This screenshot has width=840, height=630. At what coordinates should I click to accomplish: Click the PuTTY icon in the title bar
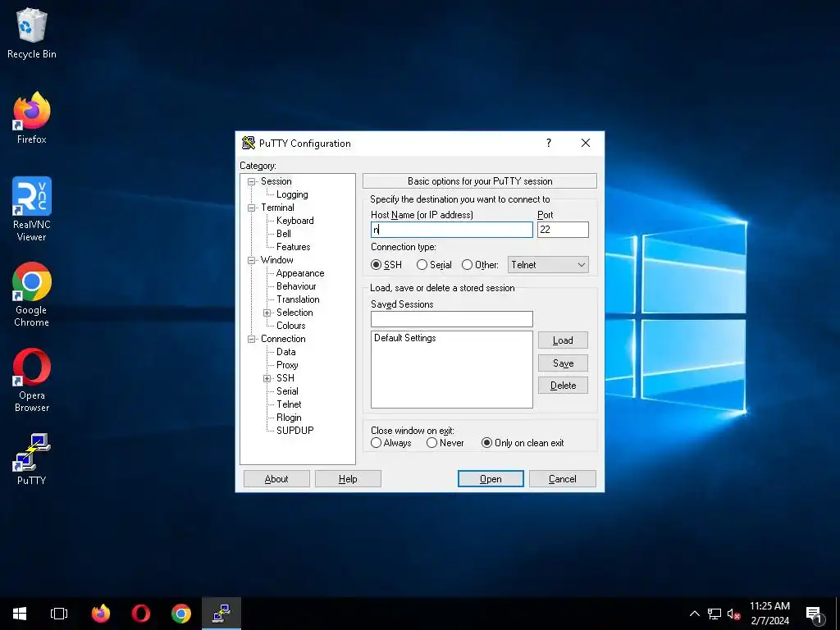pos(248,143)
